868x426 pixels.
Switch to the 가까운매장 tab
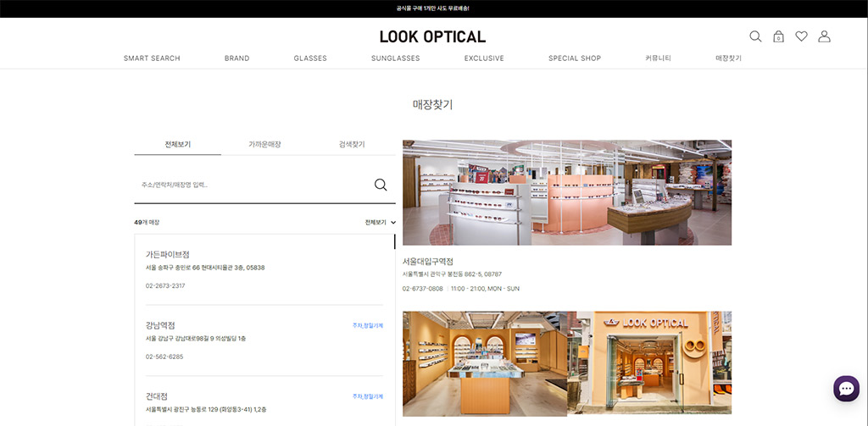point(264,145)
